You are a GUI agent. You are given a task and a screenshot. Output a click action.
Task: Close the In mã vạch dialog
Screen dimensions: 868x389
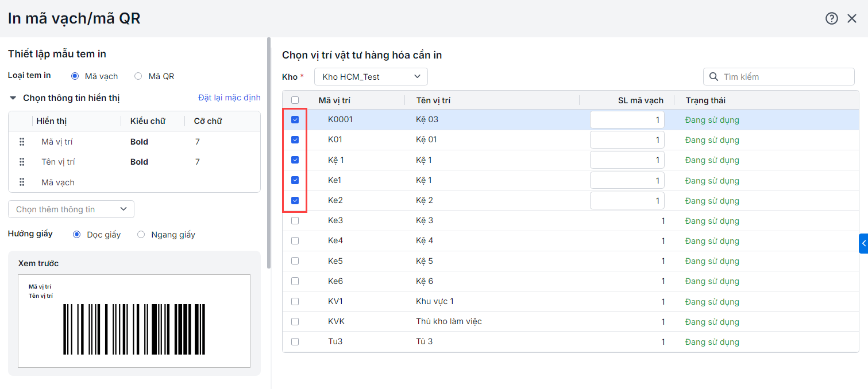point(852,18)
